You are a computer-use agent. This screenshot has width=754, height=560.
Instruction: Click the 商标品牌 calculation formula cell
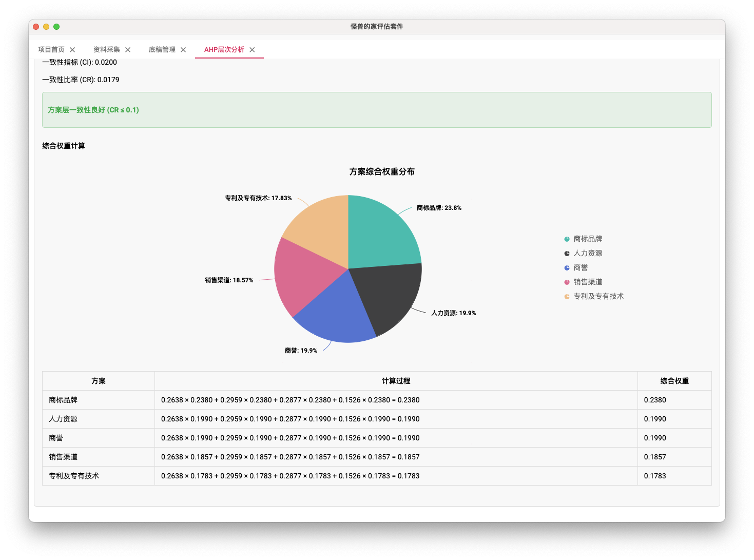coord(396,400)
